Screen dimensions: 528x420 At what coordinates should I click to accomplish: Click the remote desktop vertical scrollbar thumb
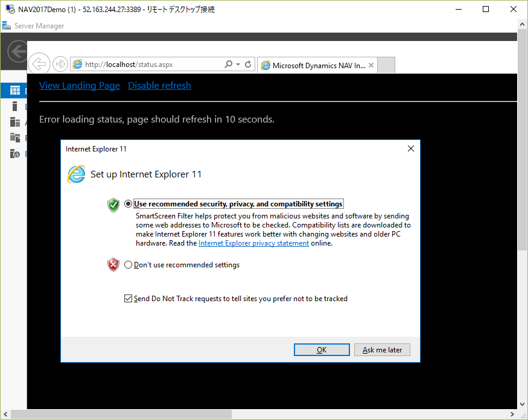click(x=522, y=140)
